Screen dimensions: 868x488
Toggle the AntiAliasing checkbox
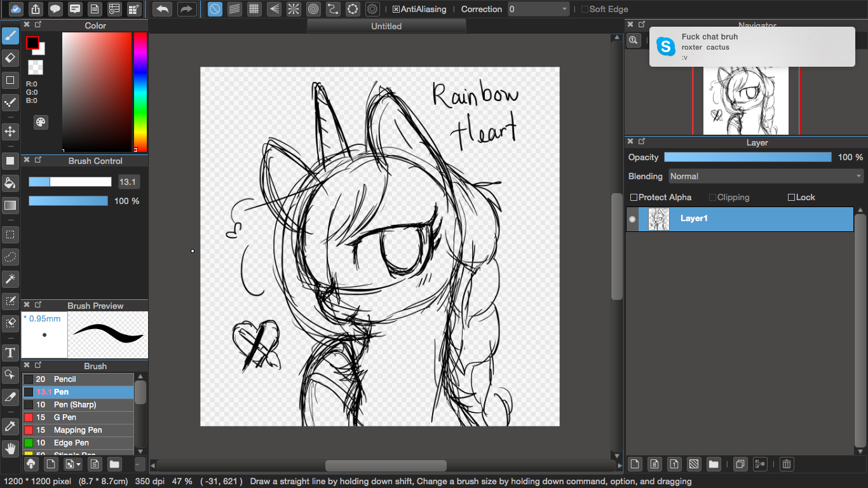click(x=397, y=10)
